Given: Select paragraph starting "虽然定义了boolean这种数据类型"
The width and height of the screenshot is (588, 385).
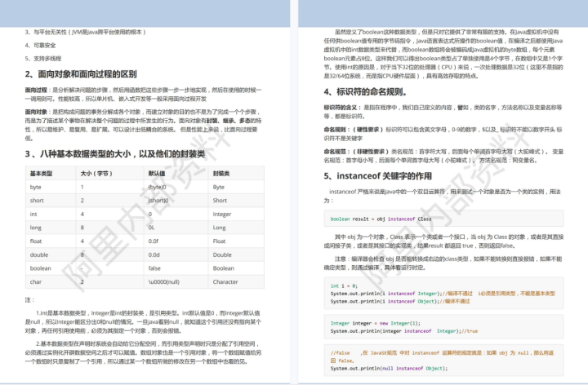Looking at the screenshot, I should (443, 54).
